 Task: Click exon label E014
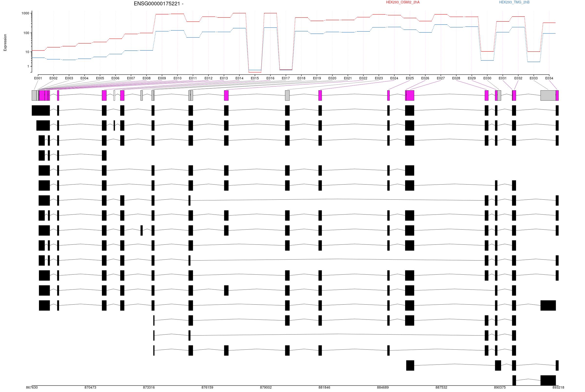(x=239, y=78)
